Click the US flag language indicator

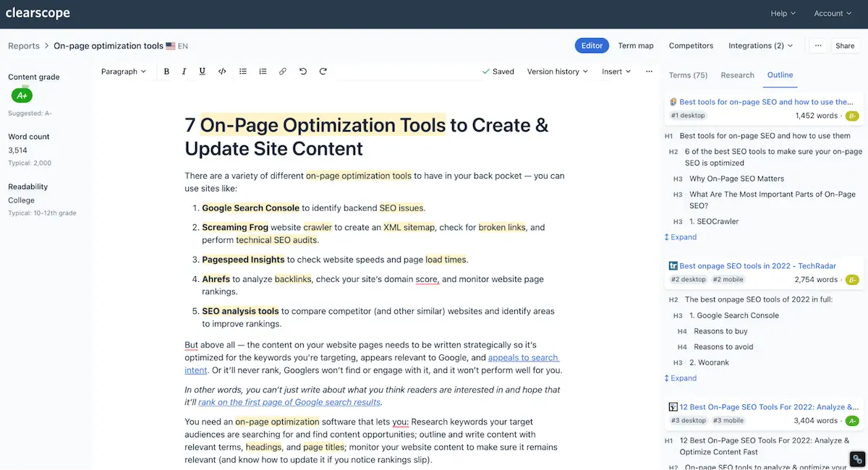pos(171,46)
